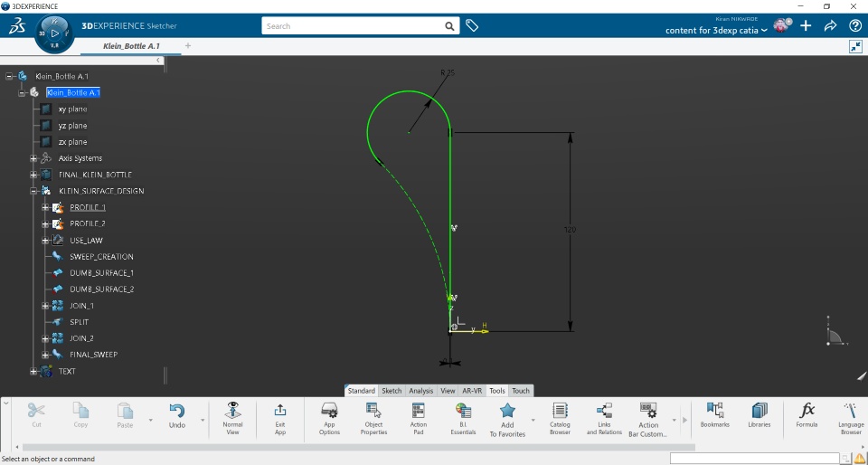The width and height of the screenshot is (868, 465).
Task: Click the Undo tool
Action: tap(176, 416)
